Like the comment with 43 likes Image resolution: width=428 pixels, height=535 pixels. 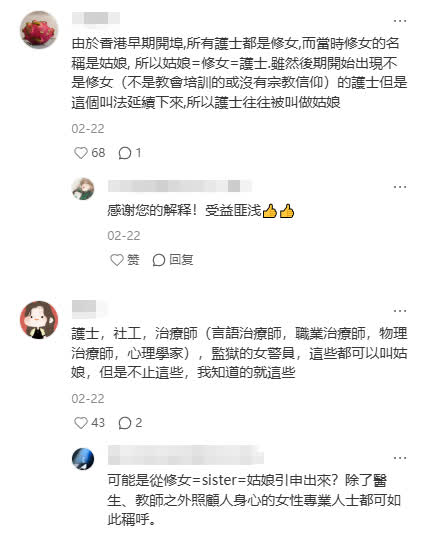click(x=89, y=423)
